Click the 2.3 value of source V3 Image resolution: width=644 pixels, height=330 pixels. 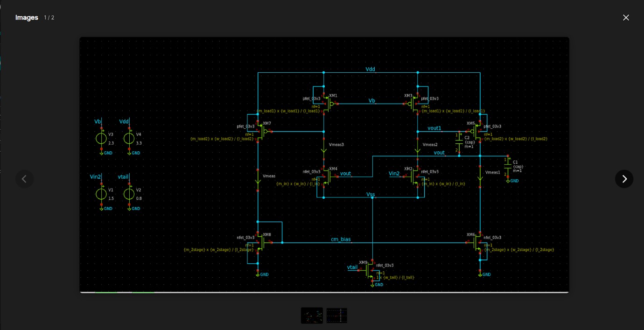111,143
